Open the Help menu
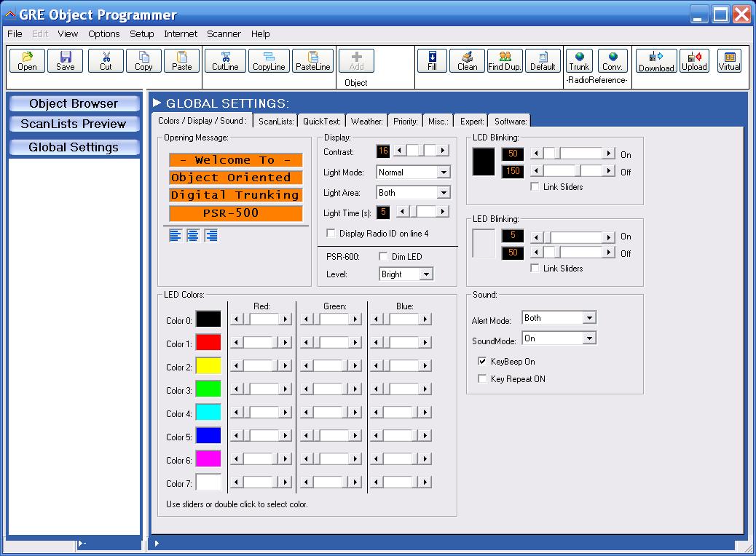756x556 pixels. 260,33
